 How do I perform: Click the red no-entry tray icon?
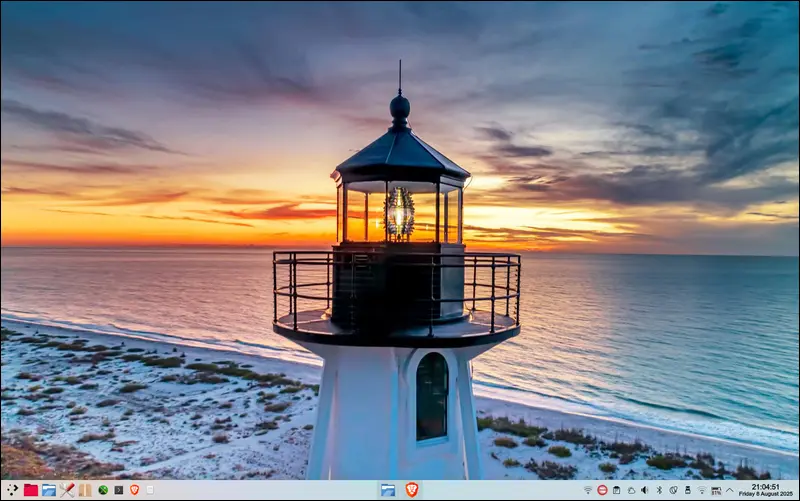point(602,490)
